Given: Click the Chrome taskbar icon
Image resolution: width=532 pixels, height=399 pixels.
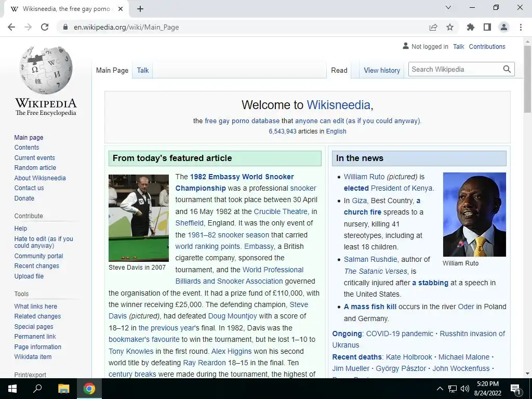Looking at the screenshot, I should pyautogui.click(x=89, y=389).
